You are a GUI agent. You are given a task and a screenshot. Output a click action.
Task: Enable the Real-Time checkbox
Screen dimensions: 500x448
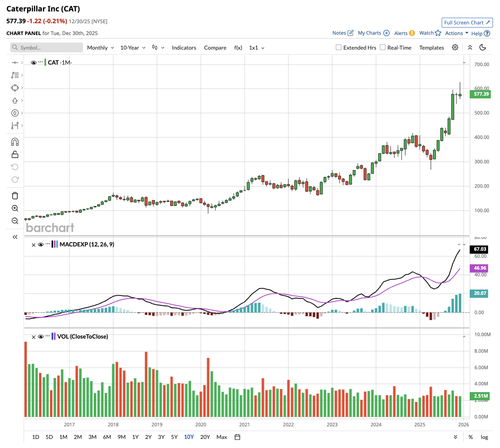click(x=383, y=48)
